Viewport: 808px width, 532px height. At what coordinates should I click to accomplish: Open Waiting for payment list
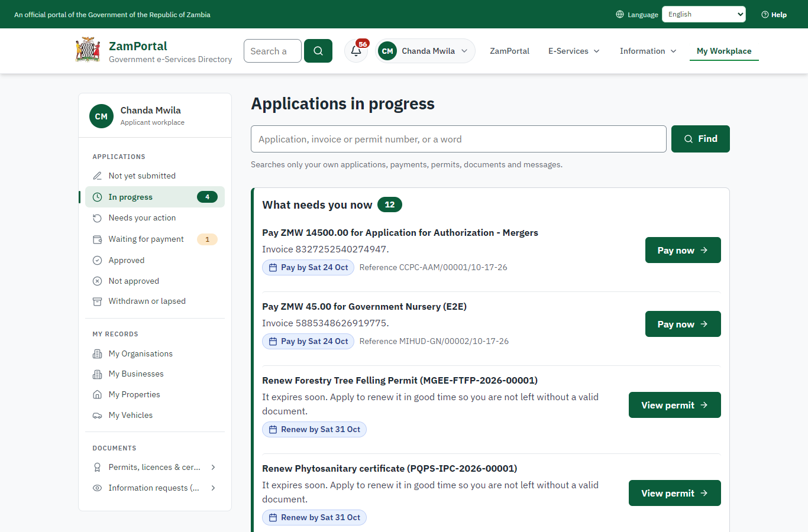(x=155, y=239)
